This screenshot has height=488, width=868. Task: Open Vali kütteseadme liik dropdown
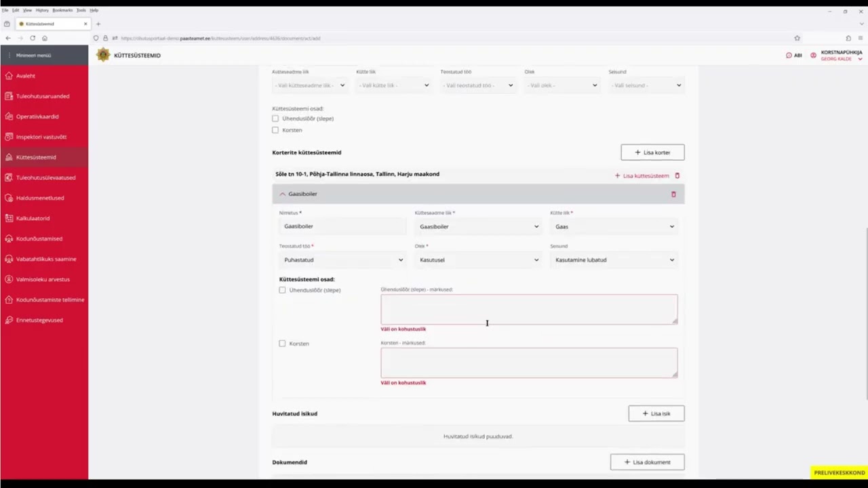pyautogui.click(x=310, y=85)
